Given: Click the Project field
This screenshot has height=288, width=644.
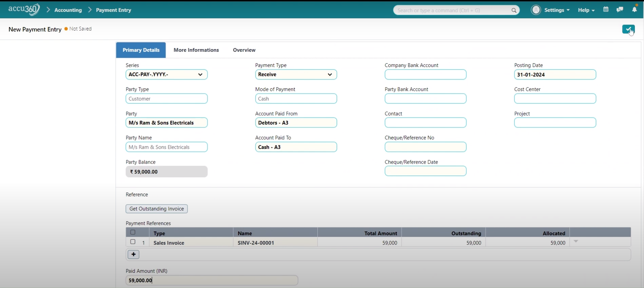Looking at the screenshot, I should click(x=555, y=123).
